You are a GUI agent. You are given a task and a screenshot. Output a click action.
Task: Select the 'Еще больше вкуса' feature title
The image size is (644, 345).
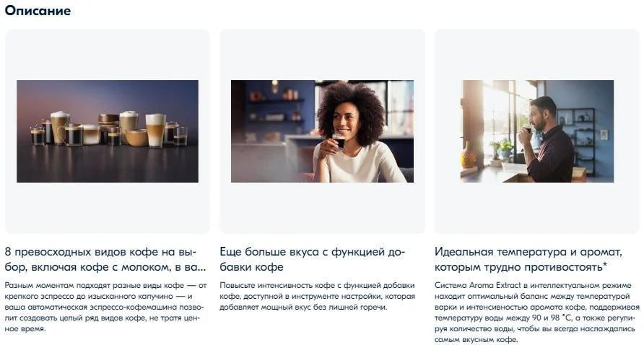312,259
